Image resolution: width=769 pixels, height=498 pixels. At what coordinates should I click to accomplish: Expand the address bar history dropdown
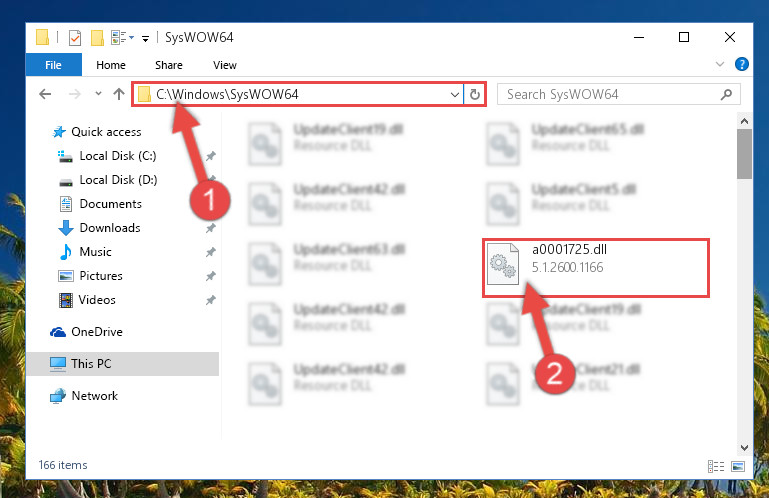click(455, 94)
